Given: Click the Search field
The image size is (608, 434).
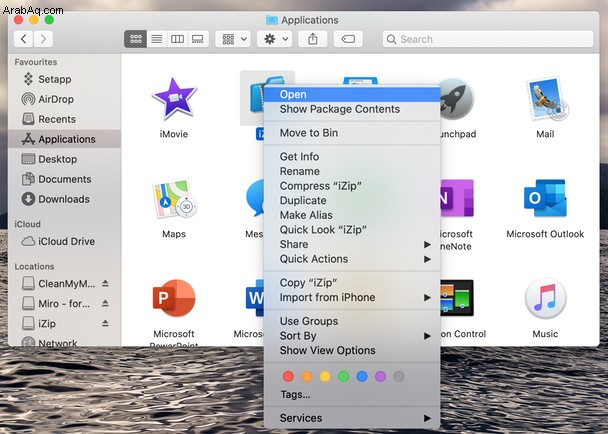Looking at the screenshot, I should pos(488,39).
